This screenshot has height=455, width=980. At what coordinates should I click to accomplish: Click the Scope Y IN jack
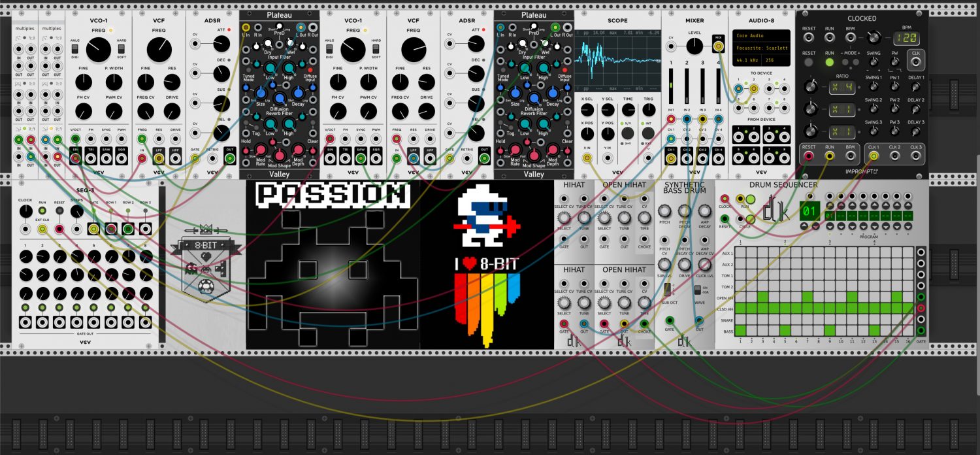pyautogui.click(x=608, y=158)
